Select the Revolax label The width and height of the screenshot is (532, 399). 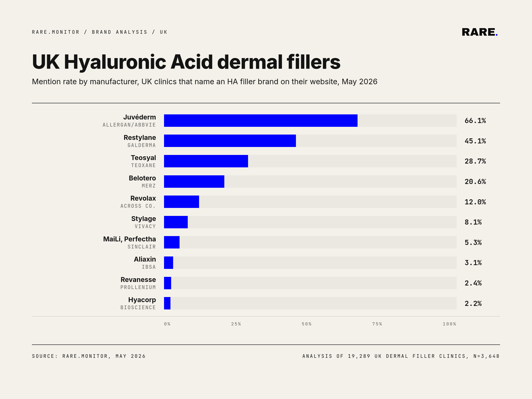point(143,198)
